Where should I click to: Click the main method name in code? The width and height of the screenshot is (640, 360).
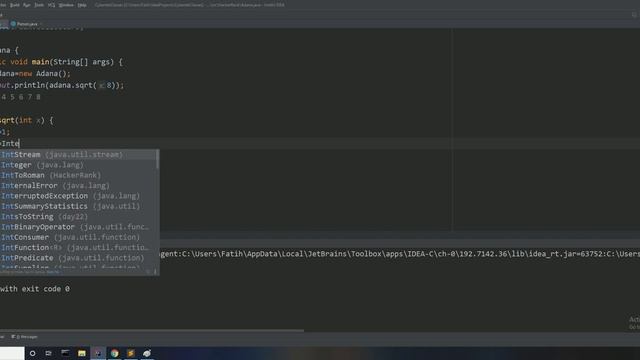pos(40,62)
